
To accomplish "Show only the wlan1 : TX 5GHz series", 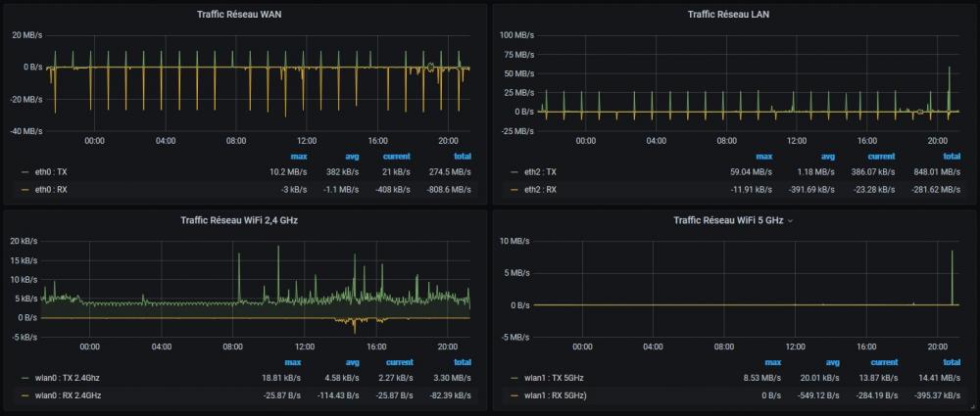I will point(554,377).
